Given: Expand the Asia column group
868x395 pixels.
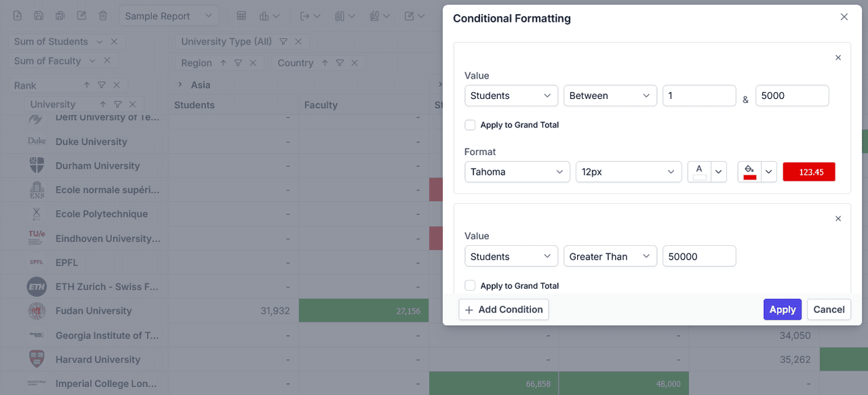Looking at the screenshot, I should click(180, 85).
